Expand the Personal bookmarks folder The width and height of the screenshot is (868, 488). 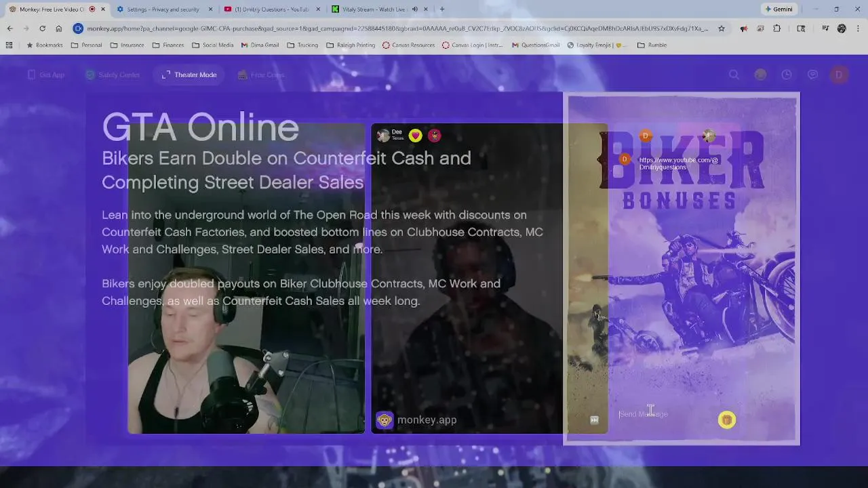pos(86,45)
